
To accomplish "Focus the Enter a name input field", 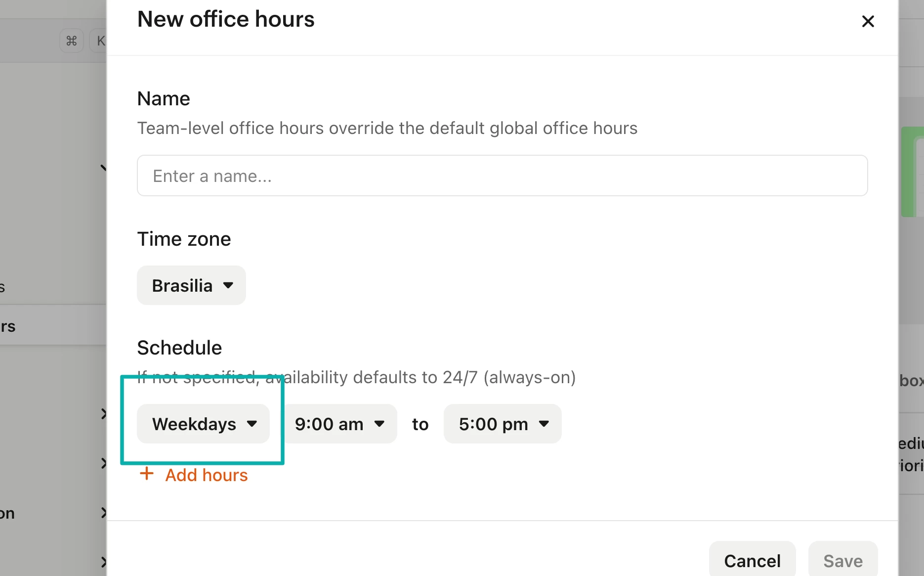I will pos(503,176).
